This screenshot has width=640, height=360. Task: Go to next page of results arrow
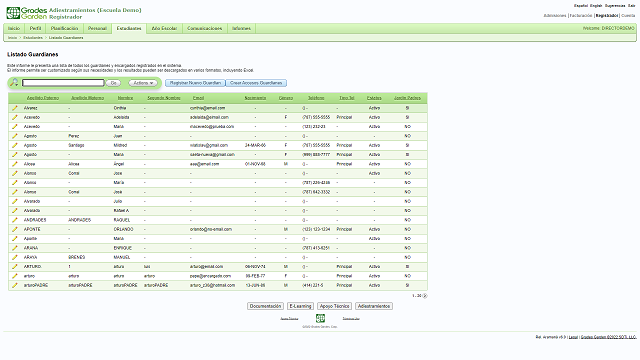[425, 296]
